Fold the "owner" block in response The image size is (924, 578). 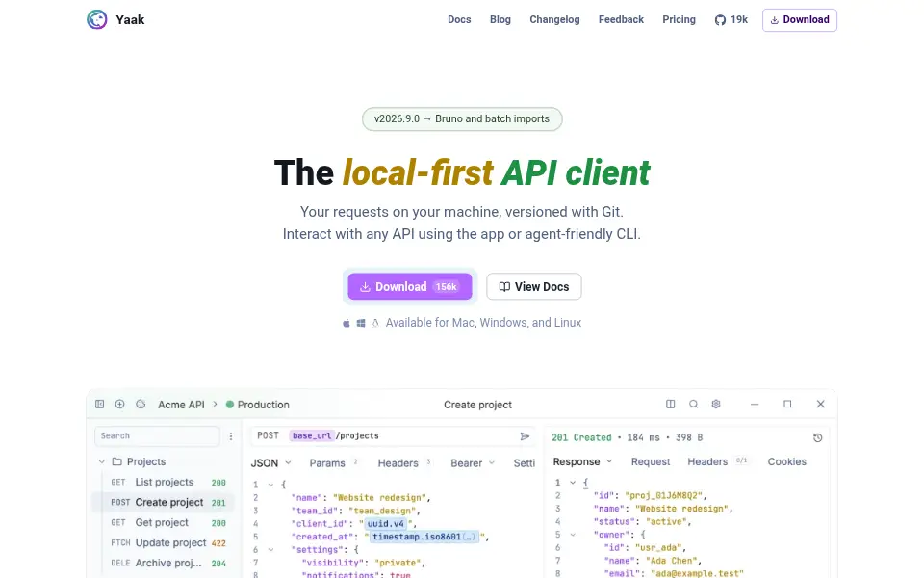[572, 535]
